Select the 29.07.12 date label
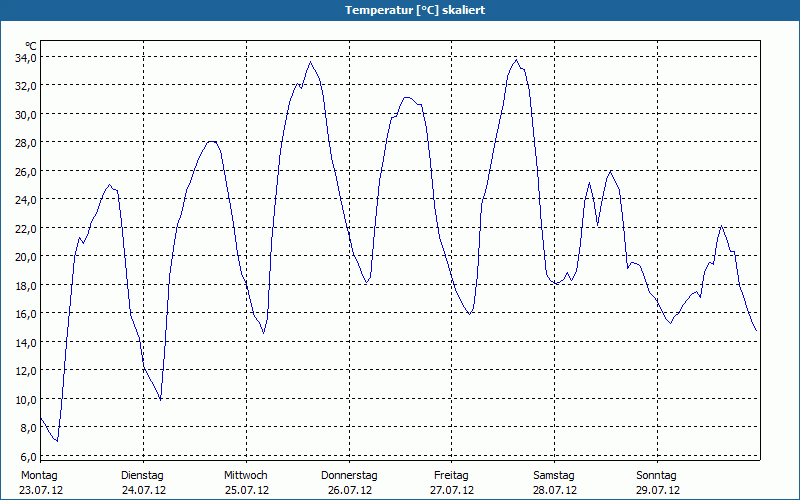The image size is (800, 500). pos(658,490)
